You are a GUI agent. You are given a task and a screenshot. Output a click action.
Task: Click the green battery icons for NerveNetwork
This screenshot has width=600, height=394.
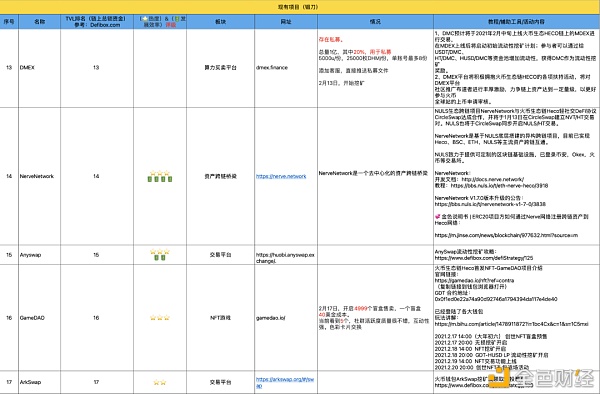(x=160, y=179)
